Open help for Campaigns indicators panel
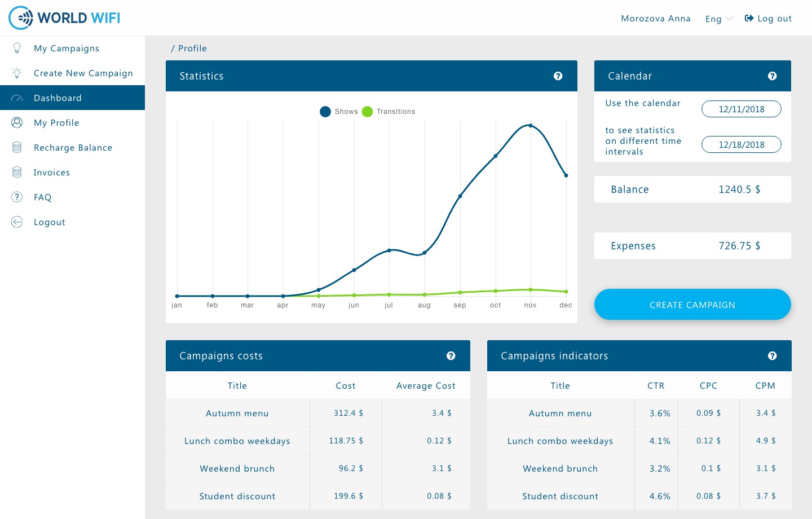812x519 pixels. (x=773, y=356)
